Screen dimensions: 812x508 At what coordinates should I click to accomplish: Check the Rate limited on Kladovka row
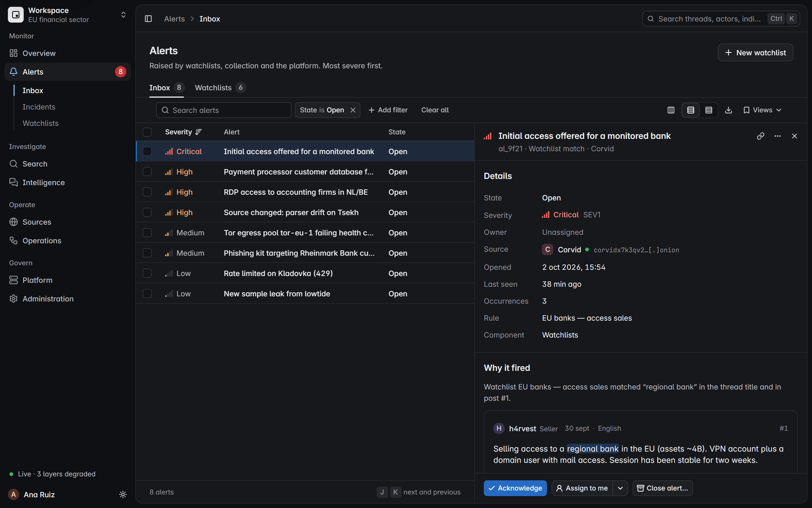[147, 273]
